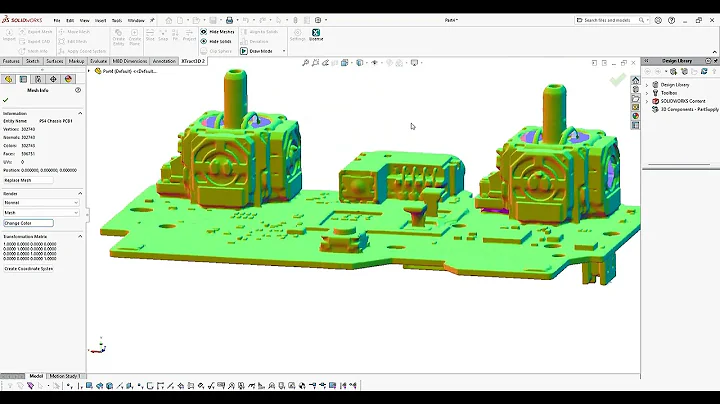The width and height of the screenshot is (720, 404).
Task: Open the Window menu
Action: [x=136, y=21]
